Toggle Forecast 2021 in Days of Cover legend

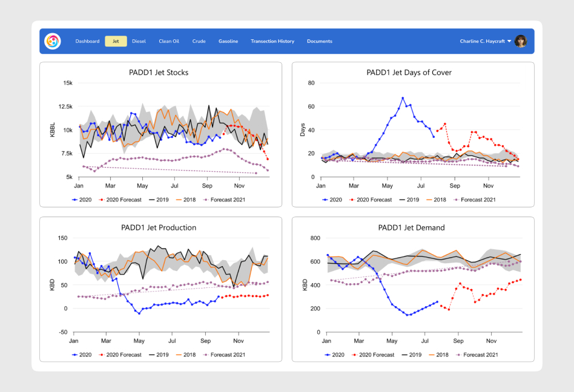[x=475, y=200]
